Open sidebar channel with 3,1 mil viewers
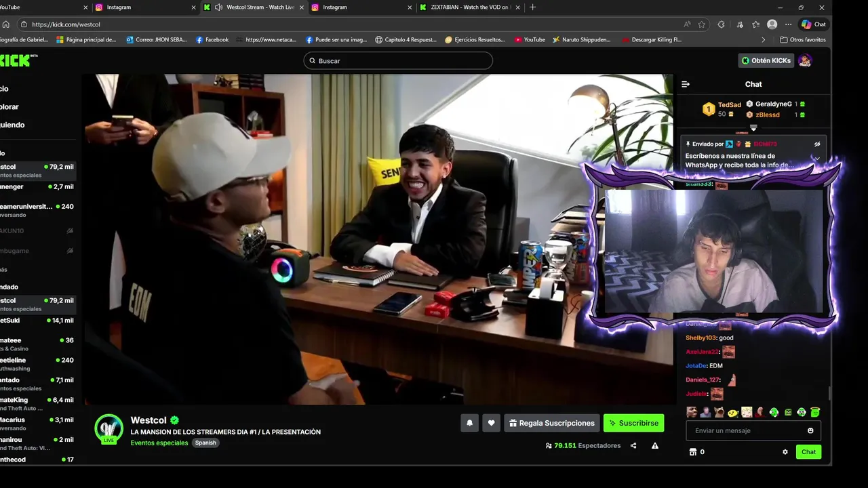Image resolution: width=868 pixels, height=488 pixels. coord(37,424)
